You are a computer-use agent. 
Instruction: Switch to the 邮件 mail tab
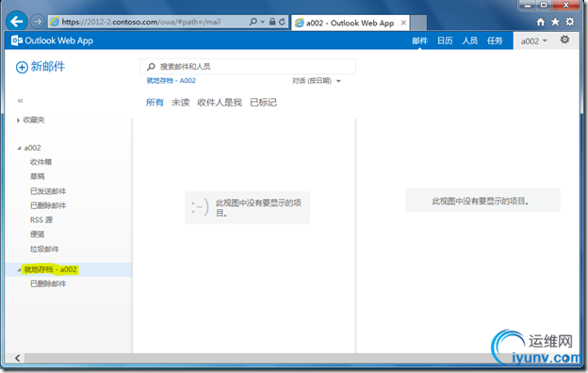[419, 41]
